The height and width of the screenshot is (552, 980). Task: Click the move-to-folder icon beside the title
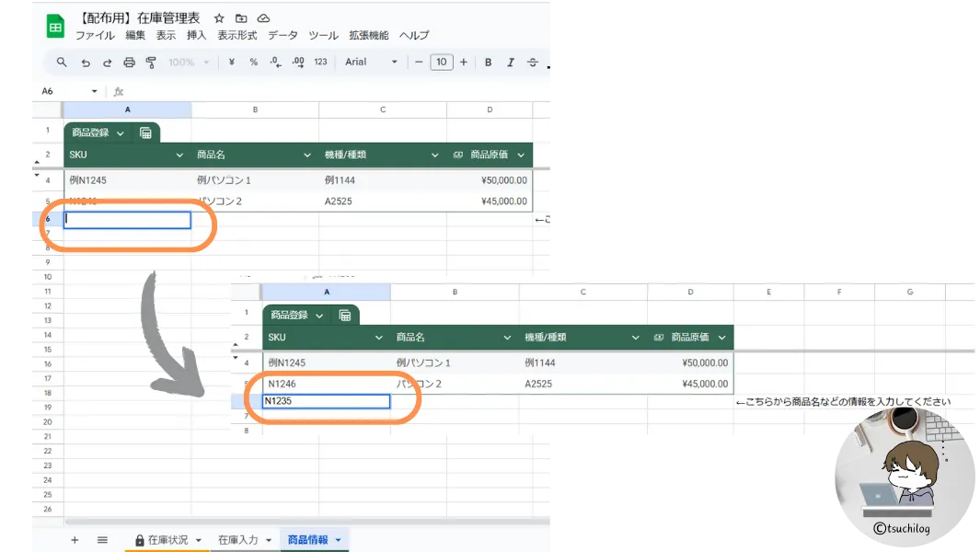pos(241,18)
